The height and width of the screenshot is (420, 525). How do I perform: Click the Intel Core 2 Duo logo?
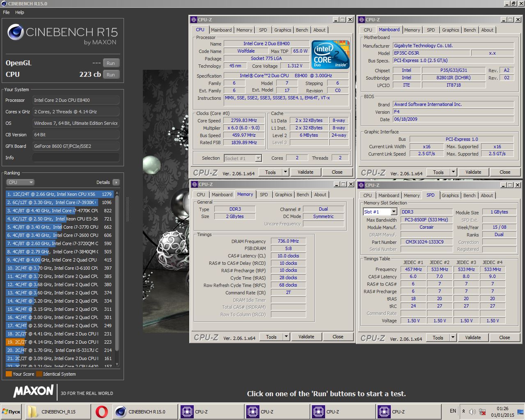(x=330, y=54)
